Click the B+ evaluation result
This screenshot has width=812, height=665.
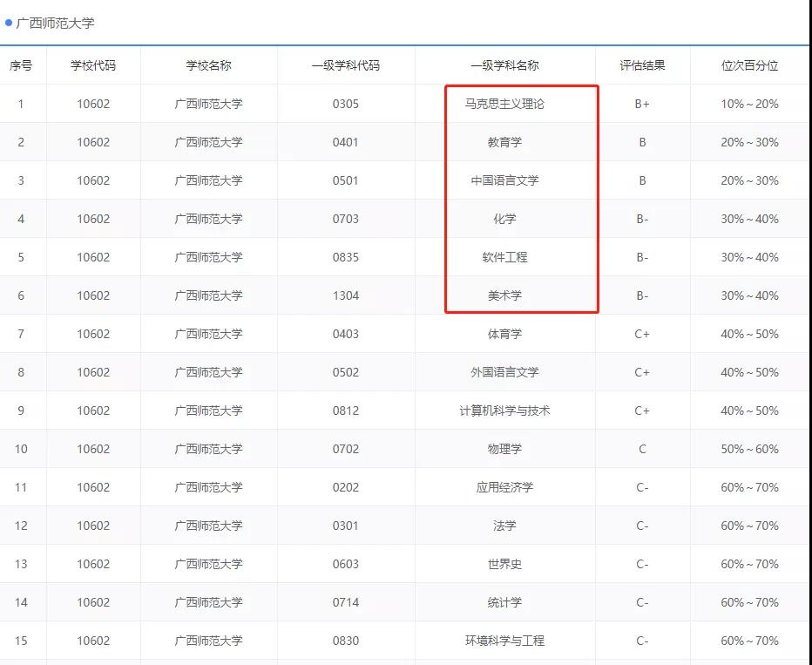pos(642,104)
